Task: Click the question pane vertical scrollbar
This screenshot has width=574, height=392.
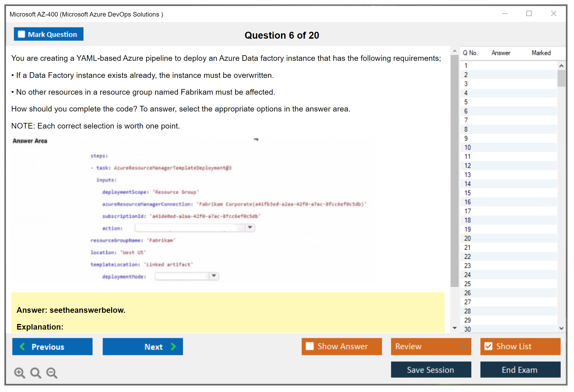Action: pyautogui.click(x=454, y=171)
